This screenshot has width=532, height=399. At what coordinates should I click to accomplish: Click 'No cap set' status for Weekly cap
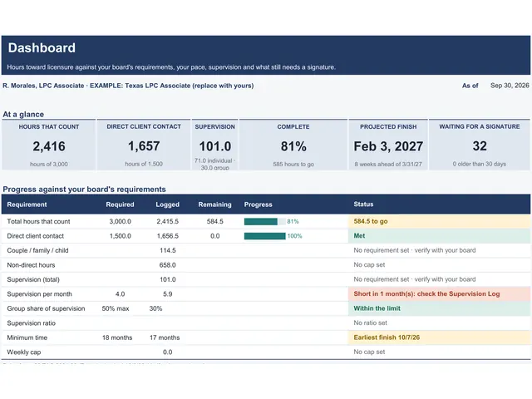(x=369, y=352)
